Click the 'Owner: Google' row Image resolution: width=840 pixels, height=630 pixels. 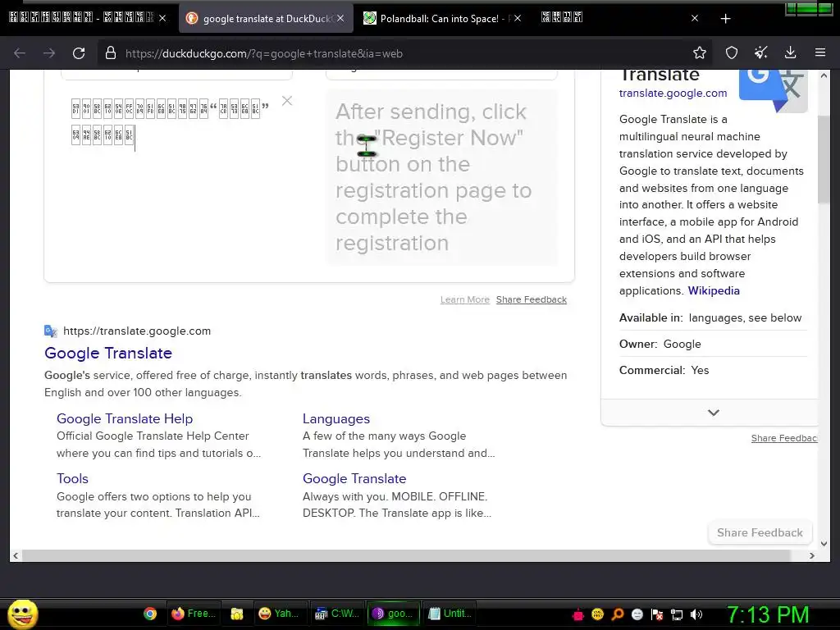point(713,344)
